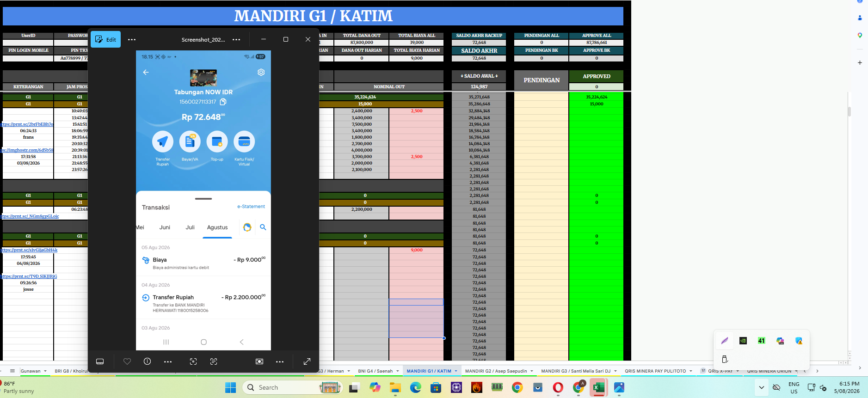The width and height of the screenshot is (868, 398).
Task: Click the vertical scrollbar thumb in Sheets
Action: [x=850, y=111]
